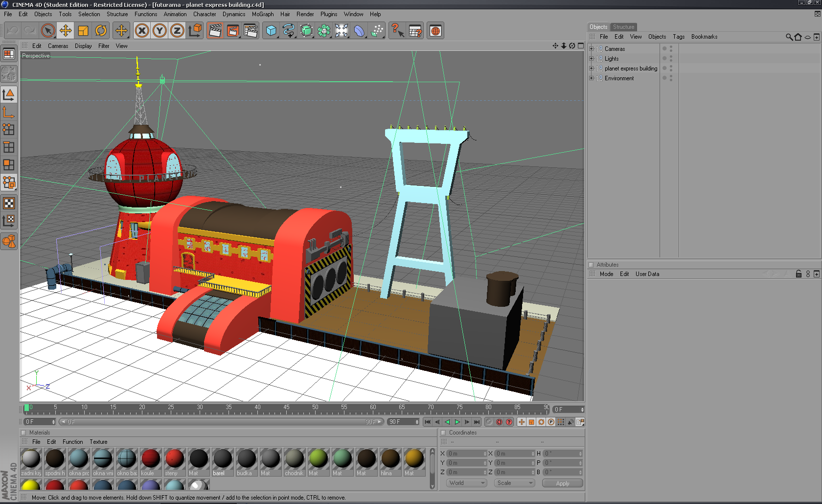Toggle editor visibility dot for Cameras
This screenshot has height=504, width=822.
click(671, 47)
